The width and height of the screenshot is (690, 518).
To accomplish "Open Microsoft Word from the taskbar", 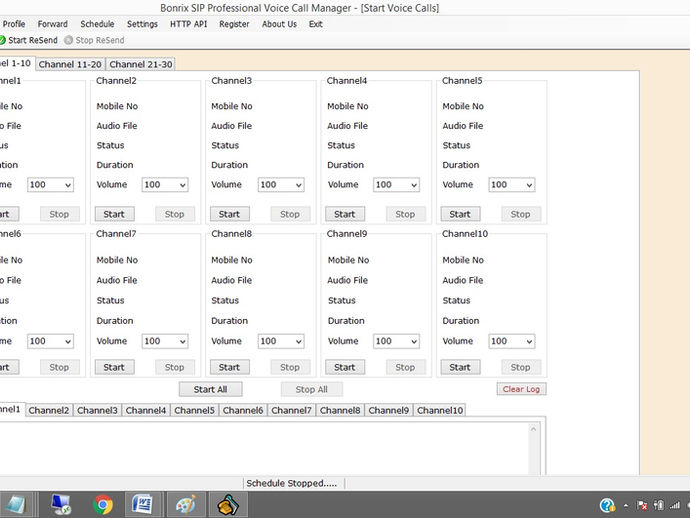I will coord(142,504).
